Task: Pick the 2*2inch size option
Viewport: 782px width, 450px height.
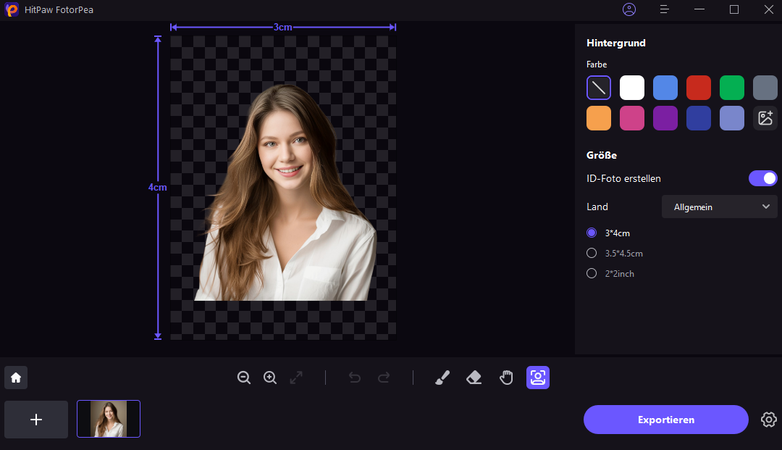Action: (x=592, y=273)
